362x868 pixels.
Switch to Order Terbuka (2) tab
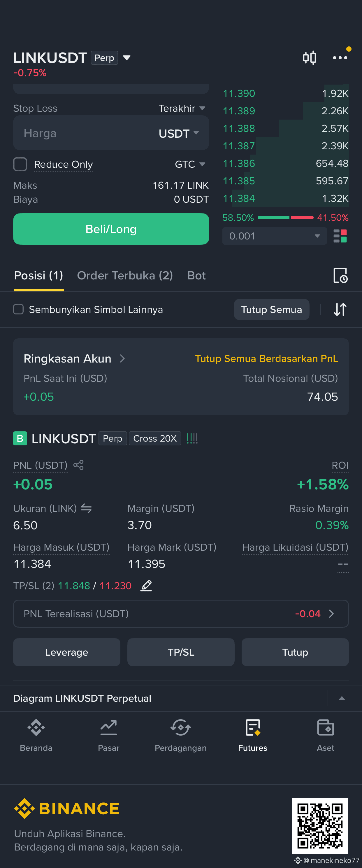click(x=125, y=275)
